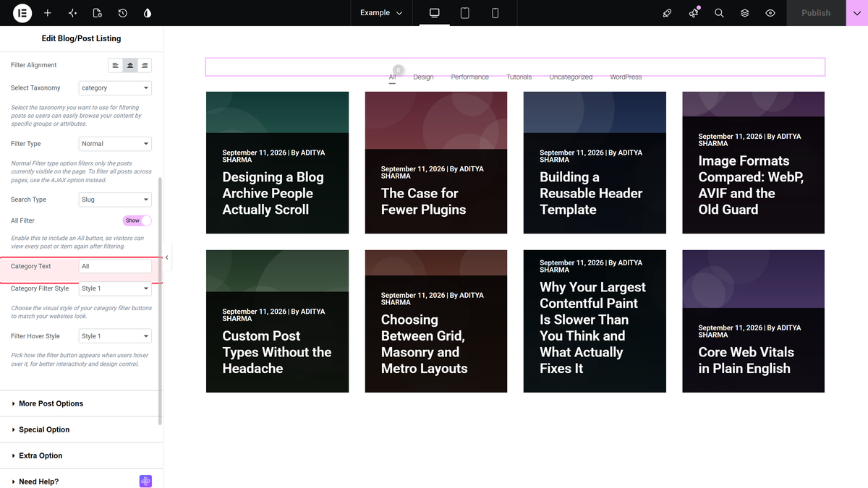Open the Filter Type dropdown
Image resolution: width=868 pixels, height=488 pixels.
(115, 144)
